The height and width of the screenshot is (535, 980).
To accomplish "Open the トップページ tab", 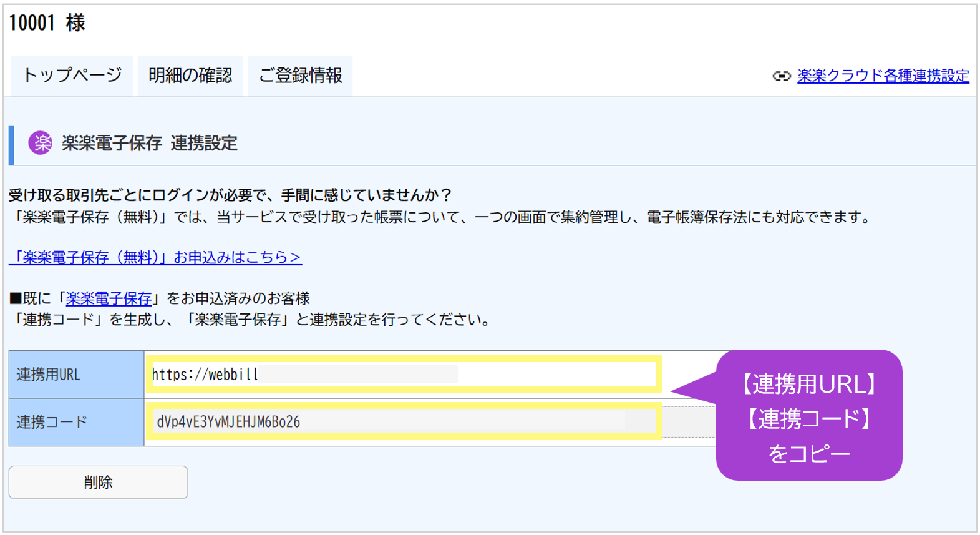I will [x=72, y=76].
